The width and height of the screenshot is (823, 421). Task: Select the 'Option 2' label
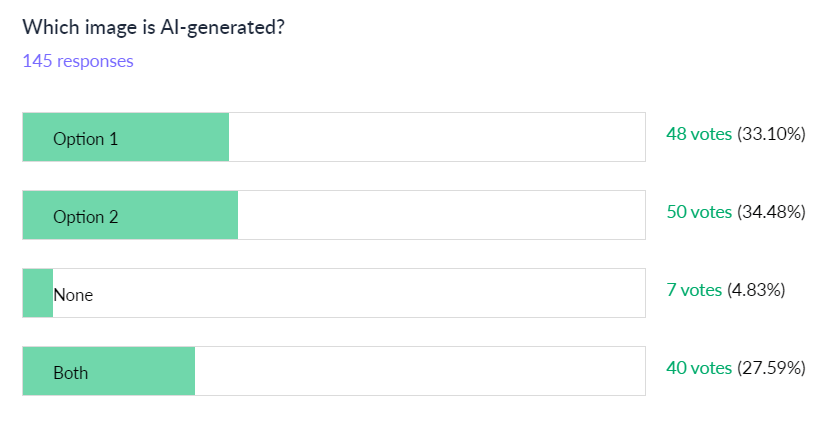pos(85,217)
